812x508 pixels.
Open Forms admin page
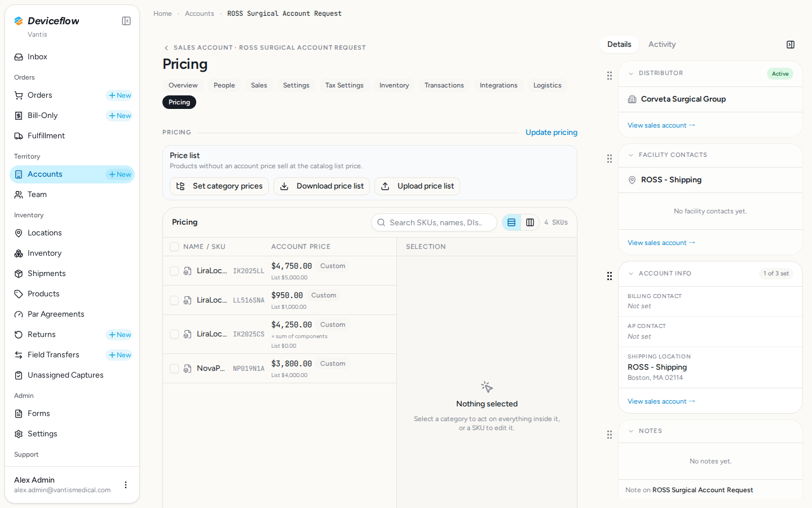[72, 414]
